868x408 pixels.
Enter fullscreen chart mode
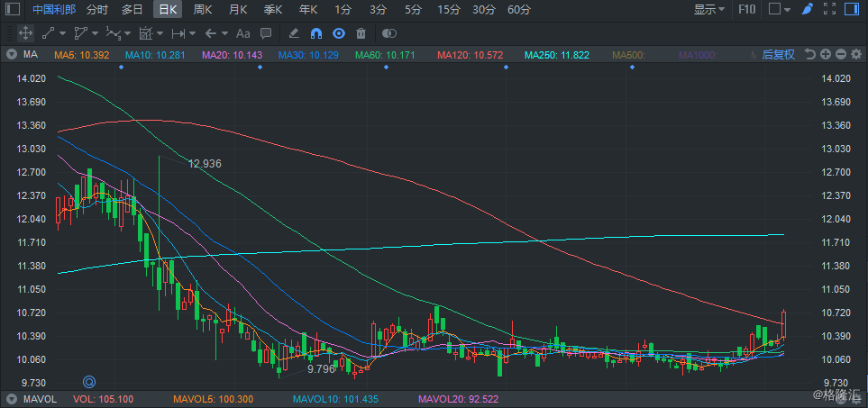[829, 9]
